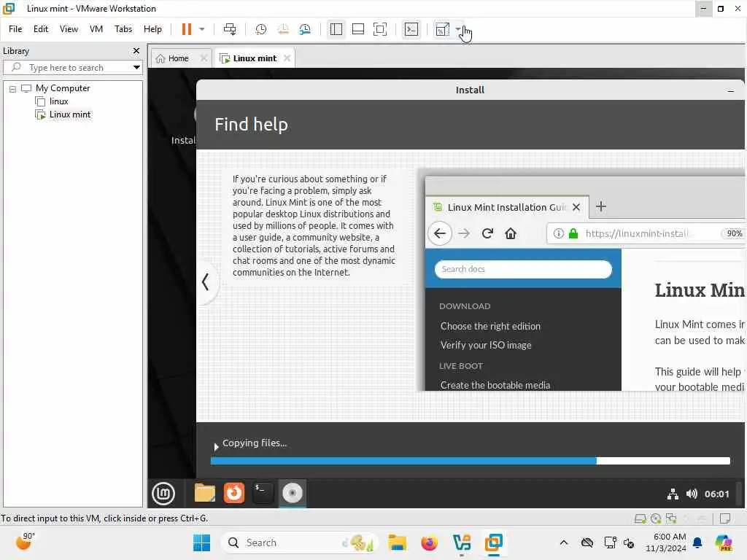Click the Send Ctrl+Alt+Del toolbar icon
This screenshot has width=747, height=560.
[230, 29]
